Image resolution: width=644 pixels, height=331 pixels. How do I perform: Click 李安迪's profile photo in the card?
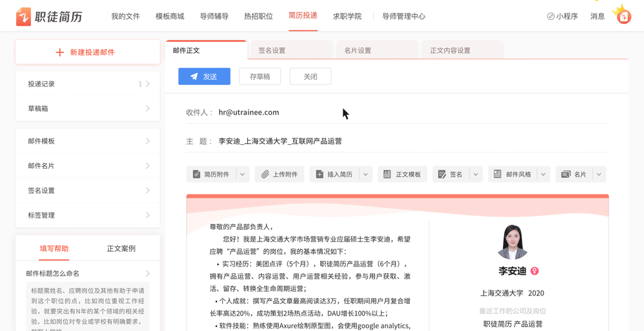pos(512,242)
